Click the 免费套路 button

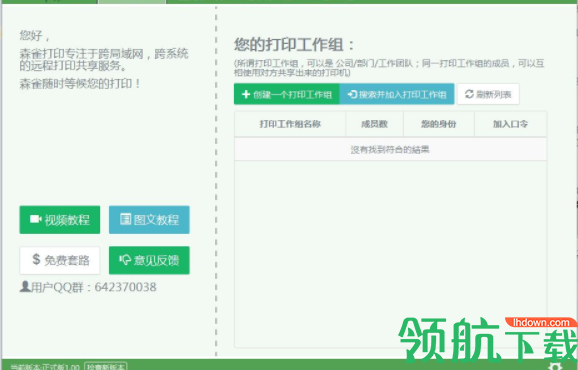point(60,260)
